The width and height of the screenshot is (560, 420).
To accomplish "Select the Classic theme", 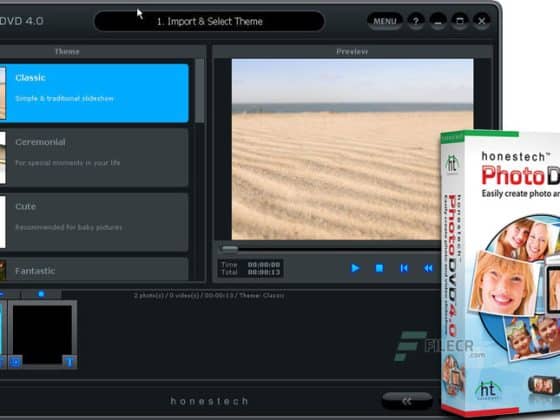I will click(x=94, y=93).
